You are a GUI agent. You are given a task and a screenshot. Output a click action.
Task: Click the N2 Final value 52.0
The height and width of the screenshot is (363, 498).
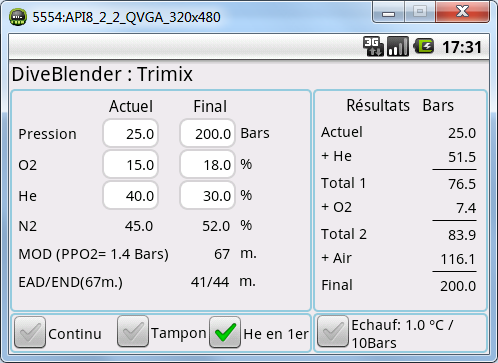click(x=216, y=226)
